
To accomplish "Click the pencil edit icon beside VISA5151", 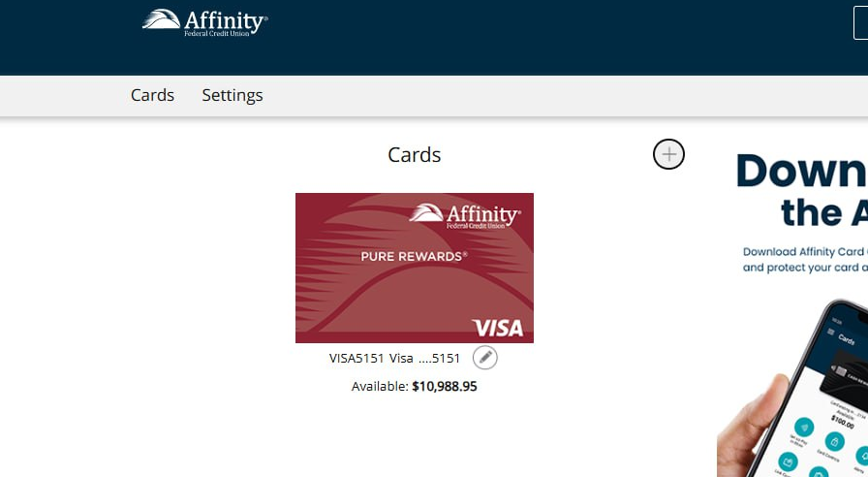I will coord(485,358).
